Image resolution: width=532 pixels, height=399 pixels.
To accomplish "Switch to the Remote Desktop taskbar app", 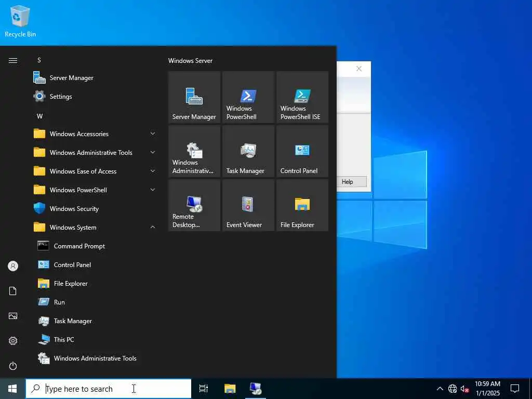I will (256, 389).
